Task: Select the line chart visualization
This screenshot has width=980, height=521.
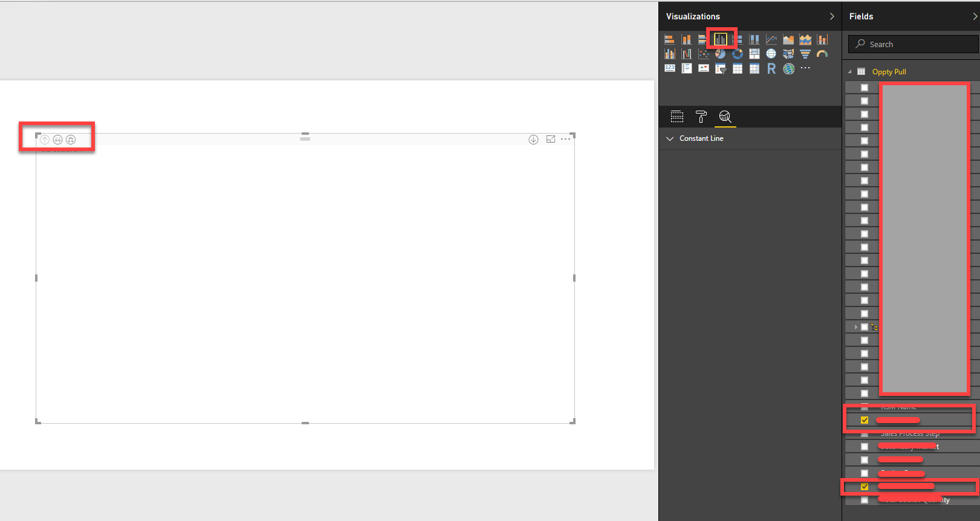Action: coord(771,39)
